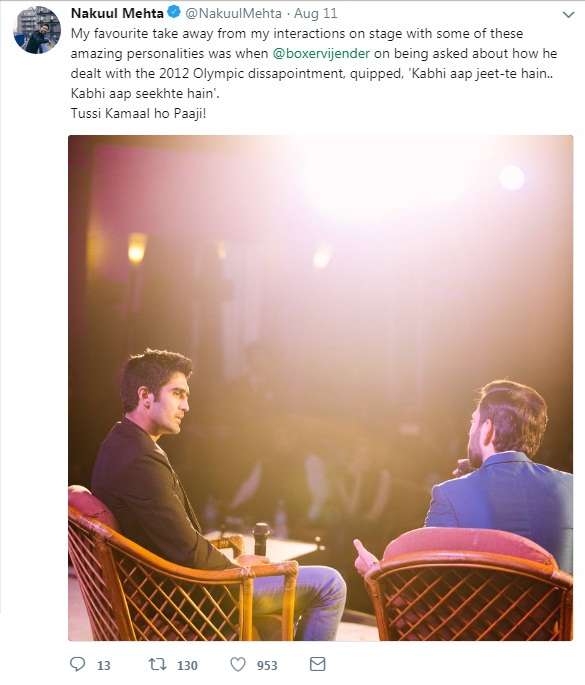Open the tweet options chevron menu
The height and width of the screenshot is (685, 585).
[x=568, y=15]
